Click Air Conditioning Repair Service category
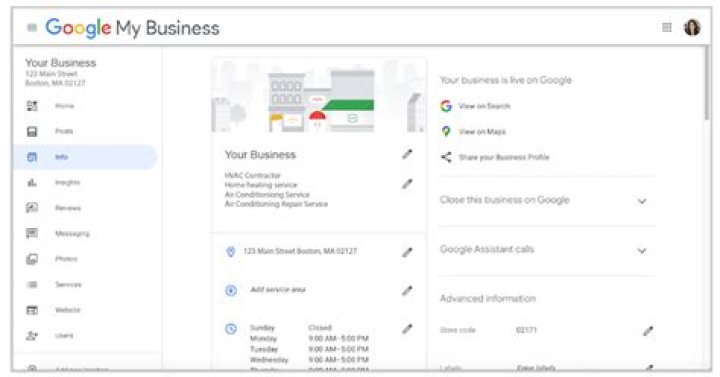 point(276,204)
